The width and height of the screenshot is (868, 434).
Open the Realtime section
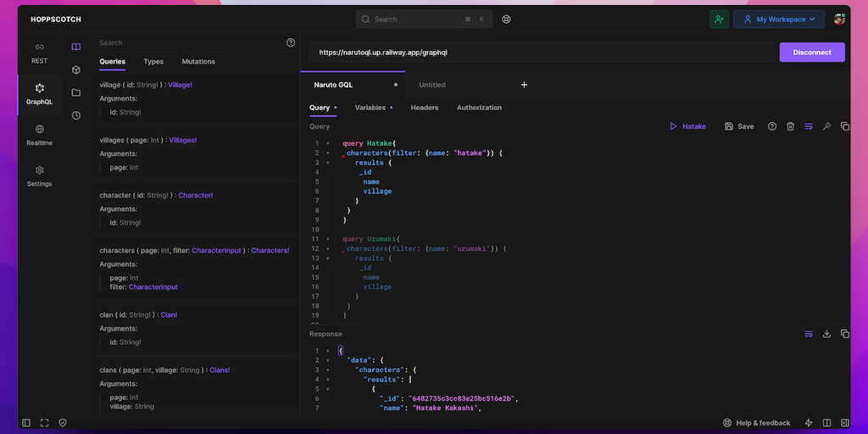point(39,135)
